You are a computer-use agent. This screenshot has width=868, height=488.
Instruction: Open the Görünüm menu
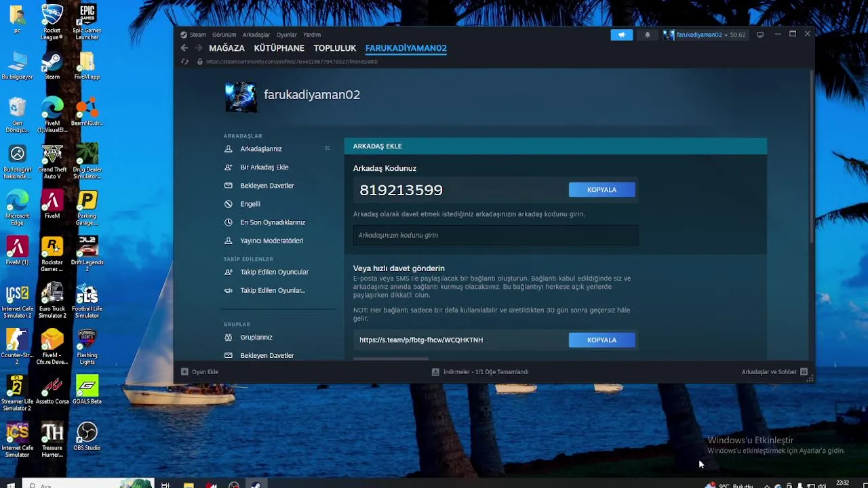pyautogui.click(x=224, y=35)
